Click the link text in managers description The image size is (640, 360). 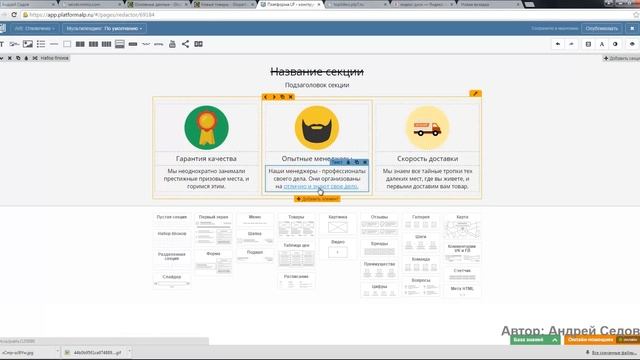tap(321, 186)
